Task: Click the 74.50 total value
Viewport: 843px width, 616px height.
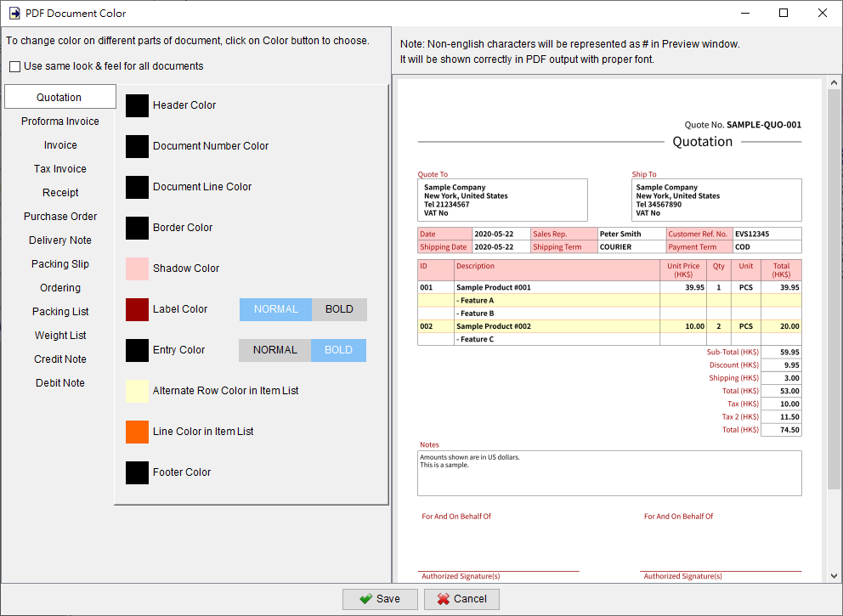Action: pyautogui.click(x=789, y=430)
